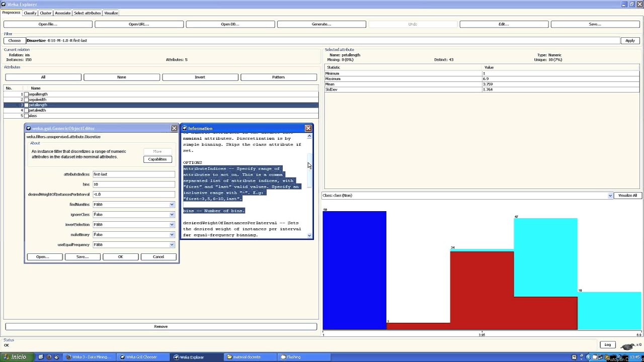
Task: Open material docente folder from taskbar
Action: tap(250, 357)
